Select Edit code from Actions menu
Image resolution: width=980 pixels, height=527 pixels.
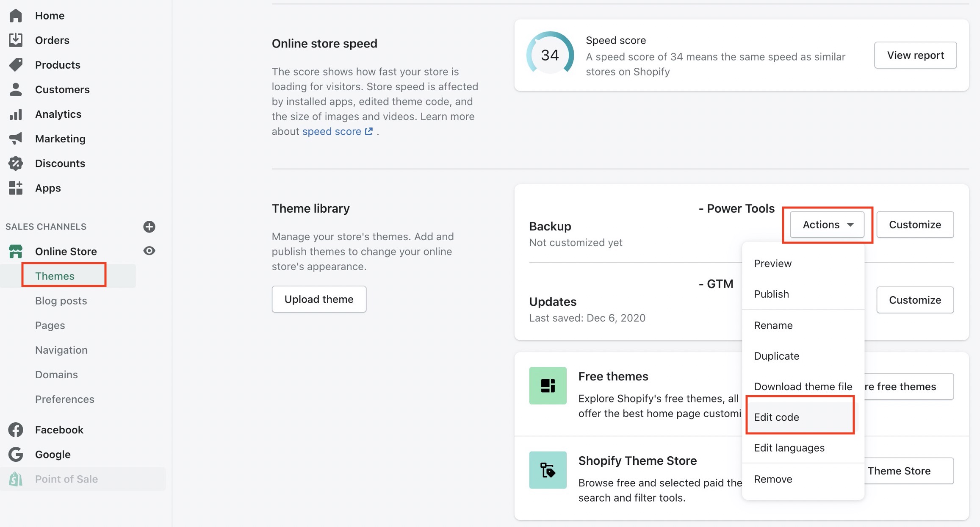click(x=776, y=417)
